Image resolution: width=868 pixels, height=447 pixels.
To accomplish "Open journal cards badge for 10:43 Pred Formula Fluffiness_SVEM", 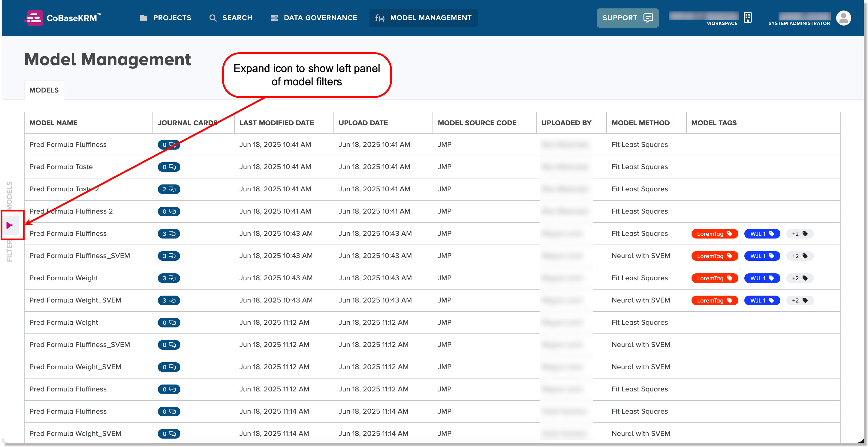I will tap(169, 256).
